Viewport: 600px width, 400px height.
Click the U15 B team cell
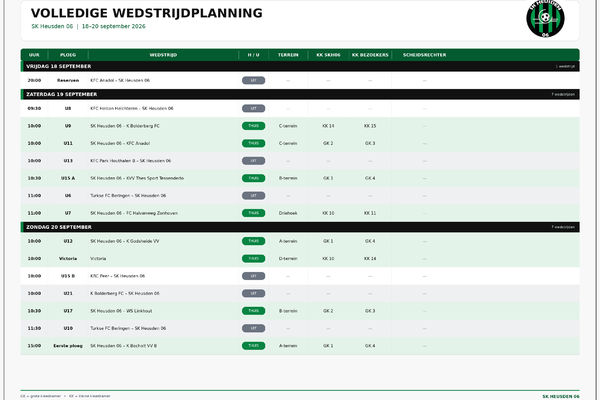[68, 276]
